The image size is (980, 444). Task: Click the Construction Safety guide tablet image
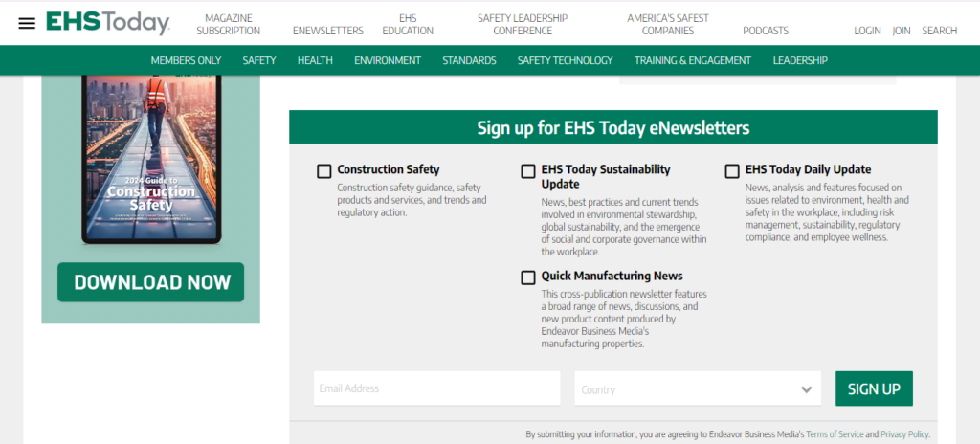[x=151, y=160]
